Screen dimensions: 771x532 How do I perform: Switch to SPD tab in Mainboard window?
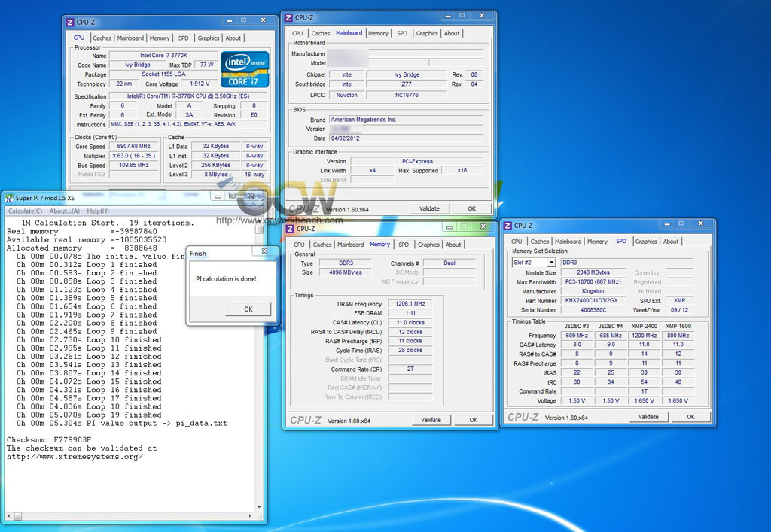click(x=402, y=33)
